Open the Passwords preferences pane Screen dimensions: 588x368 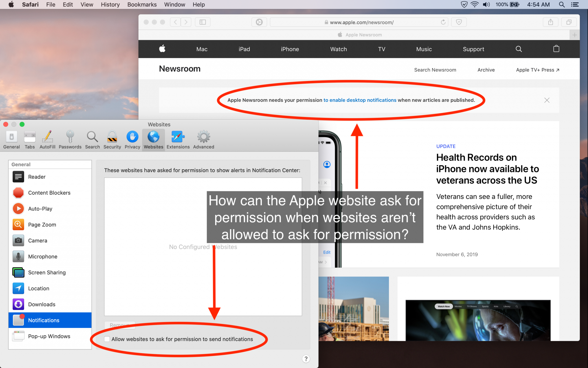pyautogui.click(x=70, y=140)
